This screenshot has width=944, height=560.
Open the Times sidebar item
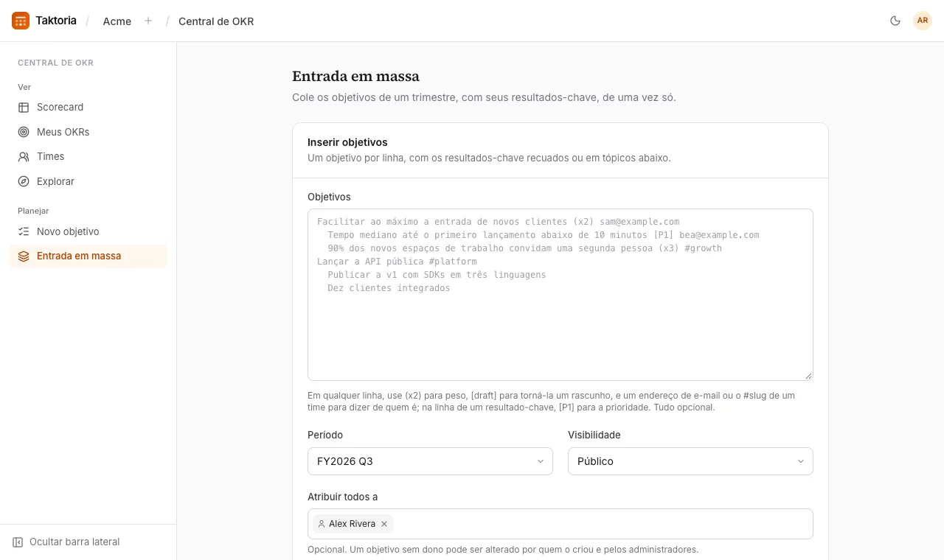click(x=88, y=157)
